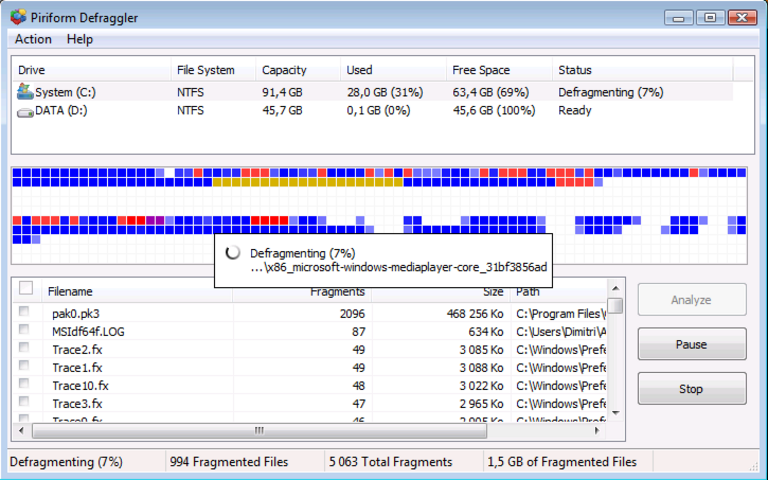The image size is (768, 480).
Task: Select the Trace2.fx file name
Action: [77, 350]
